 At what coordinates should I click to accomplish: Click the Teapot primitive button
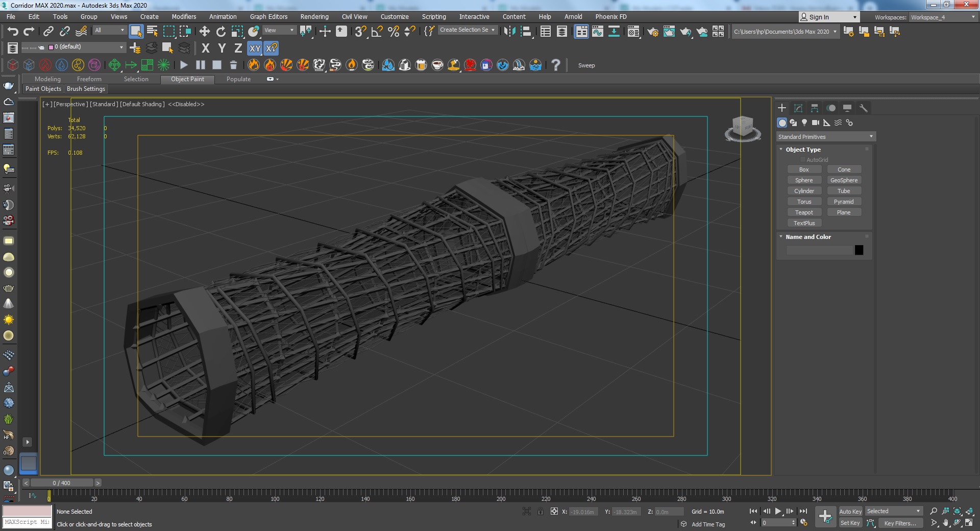[804, 212]
